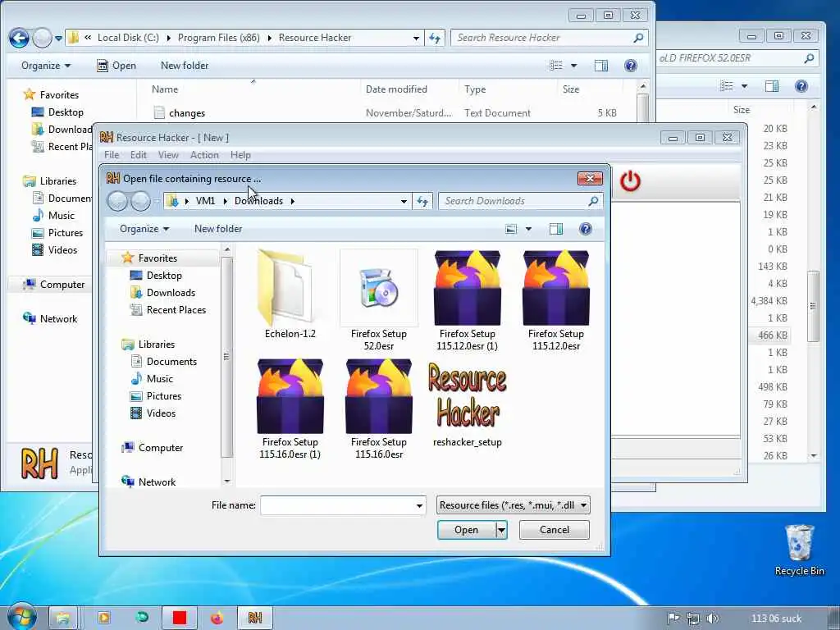This screenshot has height=630, width=840.
Task: Sort by Date modified column in Explorer
Action: click(396, 89)
